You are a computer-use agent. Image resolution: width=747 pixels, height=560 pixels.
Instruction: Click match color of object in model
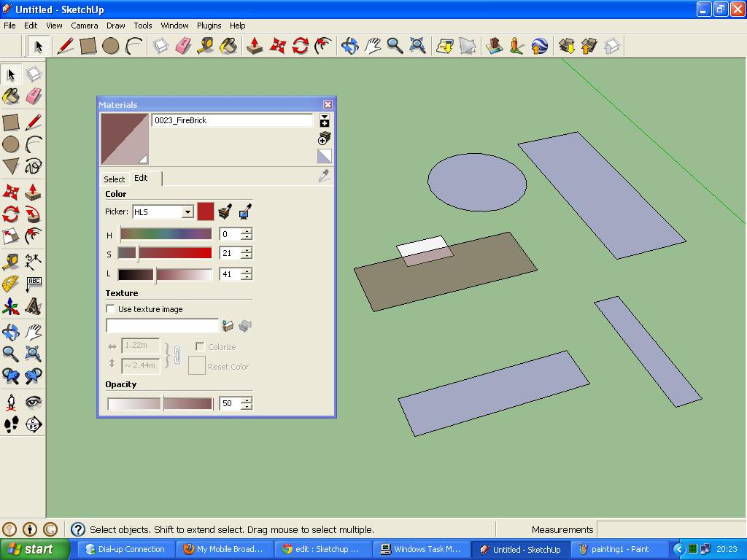point(225,211)
